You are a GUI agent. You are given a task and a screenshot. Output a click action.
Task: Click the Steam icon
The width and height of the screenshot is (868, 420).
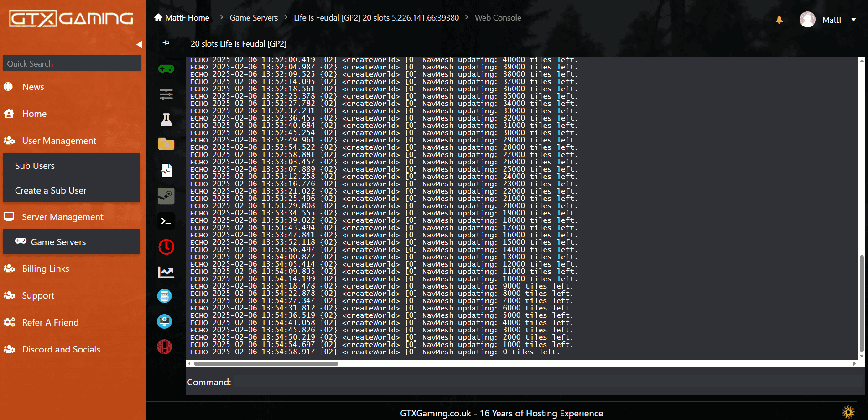pos(166,196)
